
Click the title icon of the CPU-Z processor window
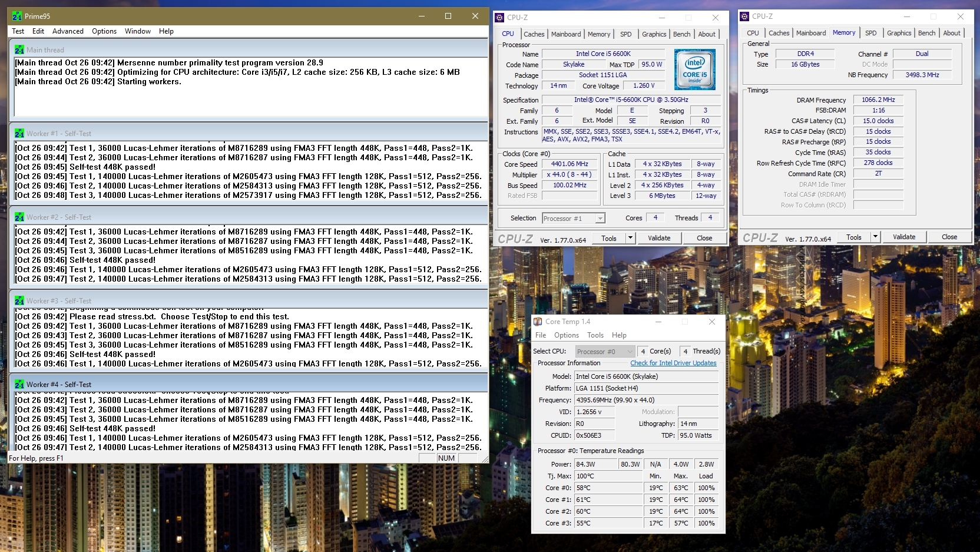coord(499,17)
